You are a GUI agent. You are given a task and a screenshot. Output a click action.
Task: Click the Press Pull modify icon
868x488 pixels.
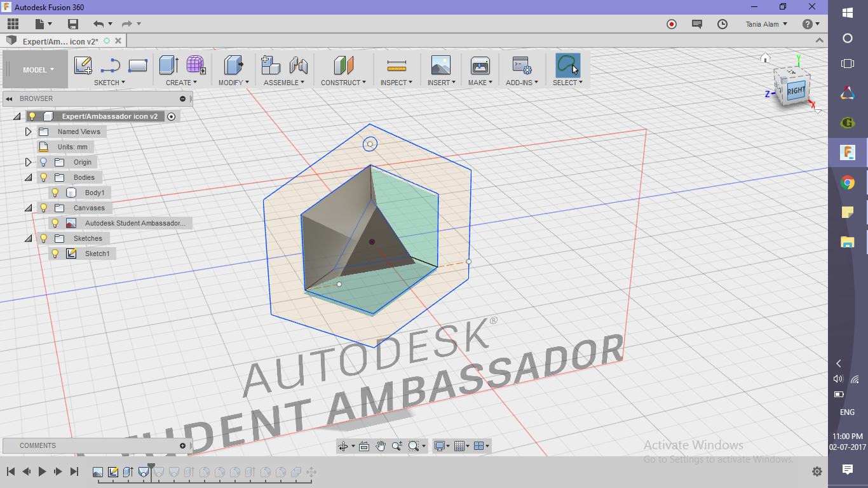pyautogui.click(x=234, y=65)
